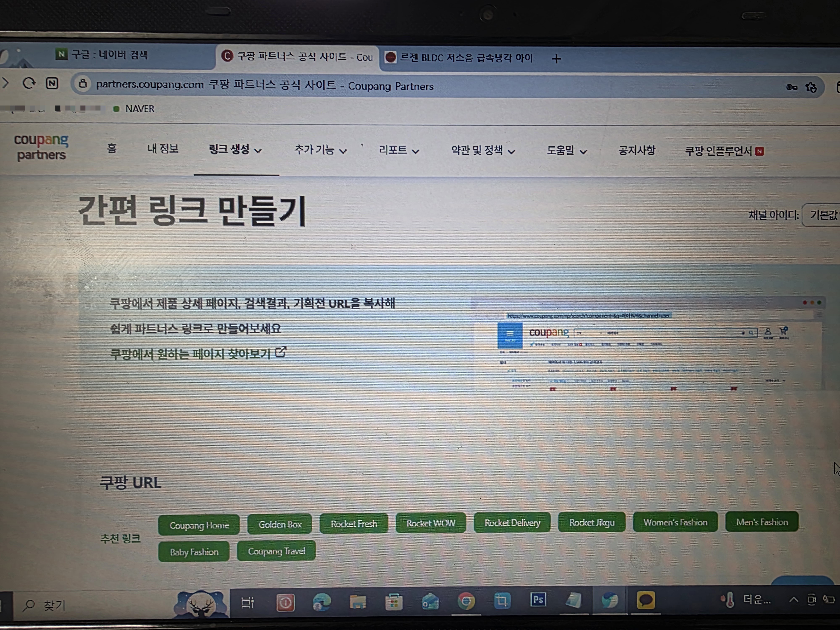
Task: Switch to the 쿠팡 파트너스 공식 사이트 tab
Action: click(x=297, y=57)
